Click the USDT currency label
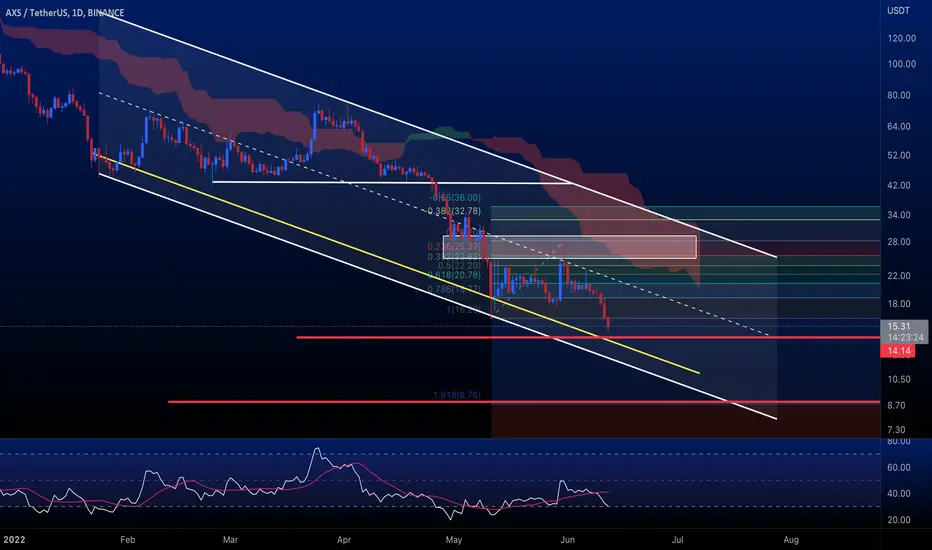 pyautogui.click(x=898, y=11)
